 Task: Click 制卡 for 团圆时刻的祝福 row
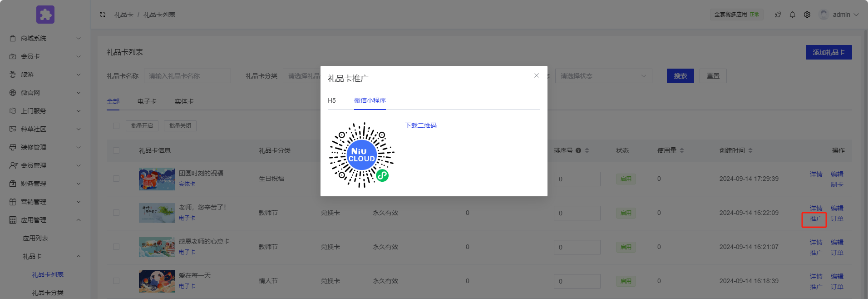tap(837, 184)
